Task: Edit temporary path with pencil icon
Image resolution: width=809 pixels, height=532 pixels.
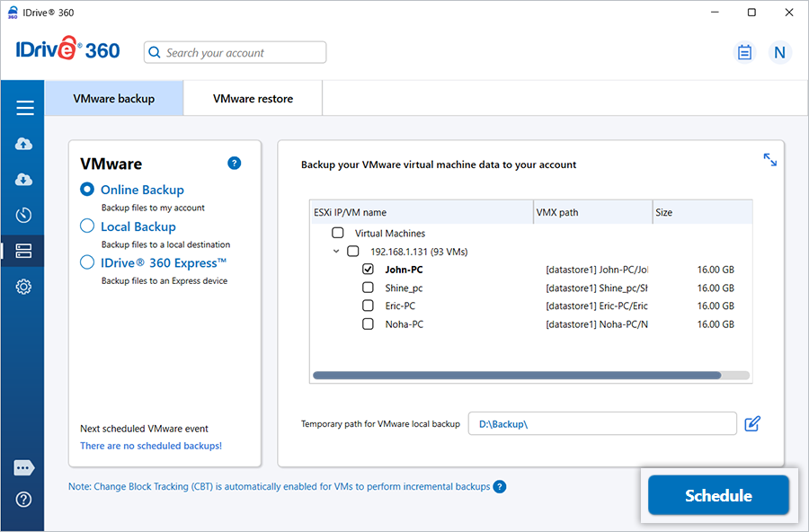Action: pos(752,423)
